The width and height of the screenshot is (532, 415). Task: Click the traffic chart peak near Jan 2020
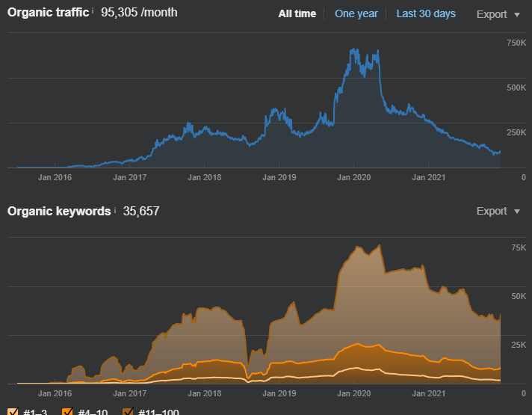(x=353, y=49)
